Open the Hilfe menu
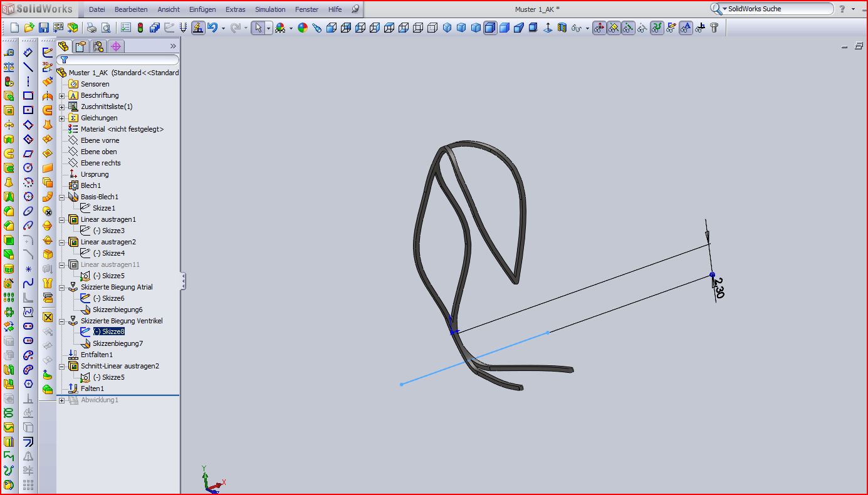868x495 pixels. click(335, 9)
